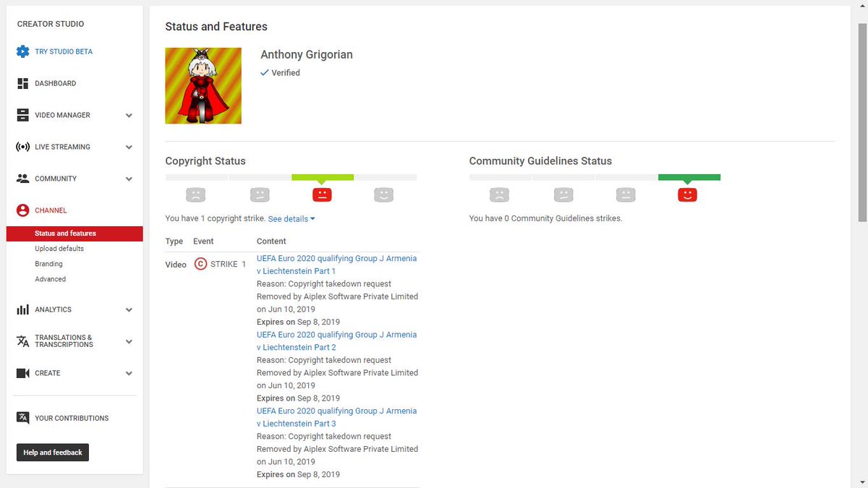The width and height of the screenshot is (868, 488).
Task: Click the Anthony Grigorian channel name
Action: click(307, 55)
